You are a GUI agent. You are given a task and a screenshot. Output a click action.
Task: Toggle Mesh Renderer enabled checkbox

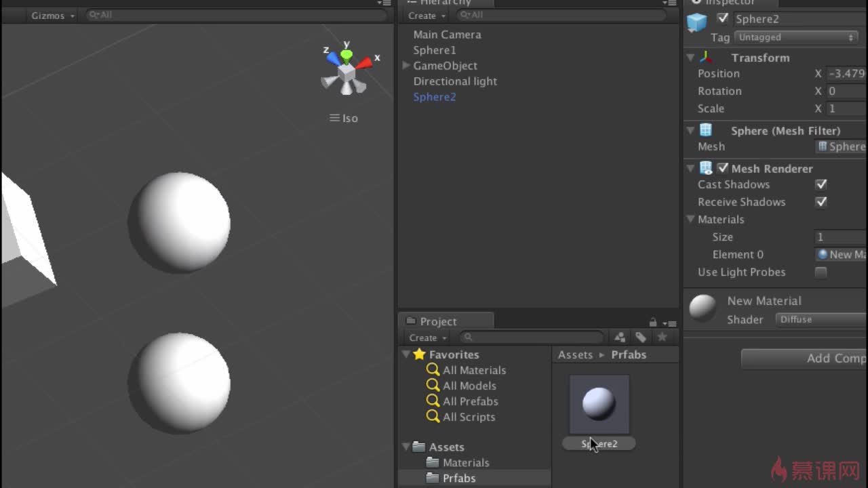[x=723, y=168]
